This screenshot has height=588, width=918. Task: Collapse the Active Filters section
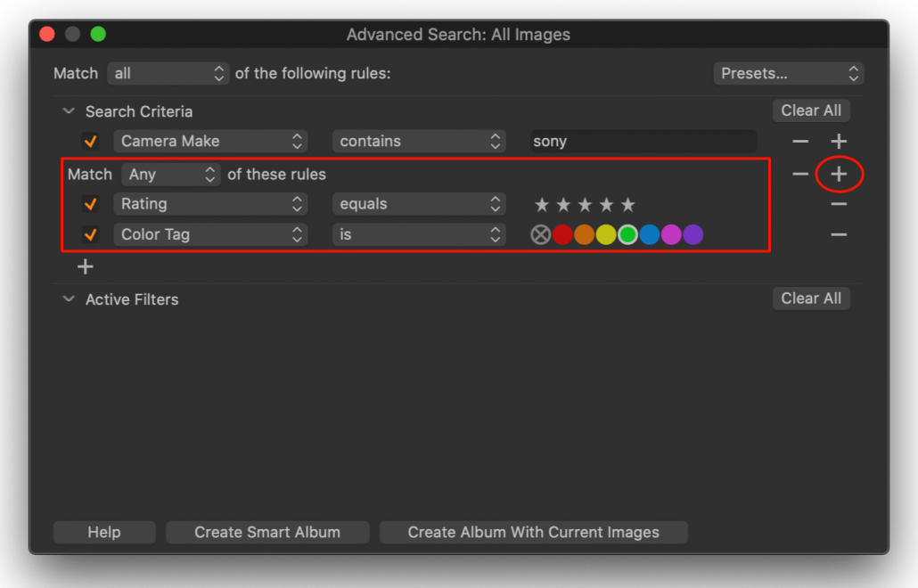point(69,298)
